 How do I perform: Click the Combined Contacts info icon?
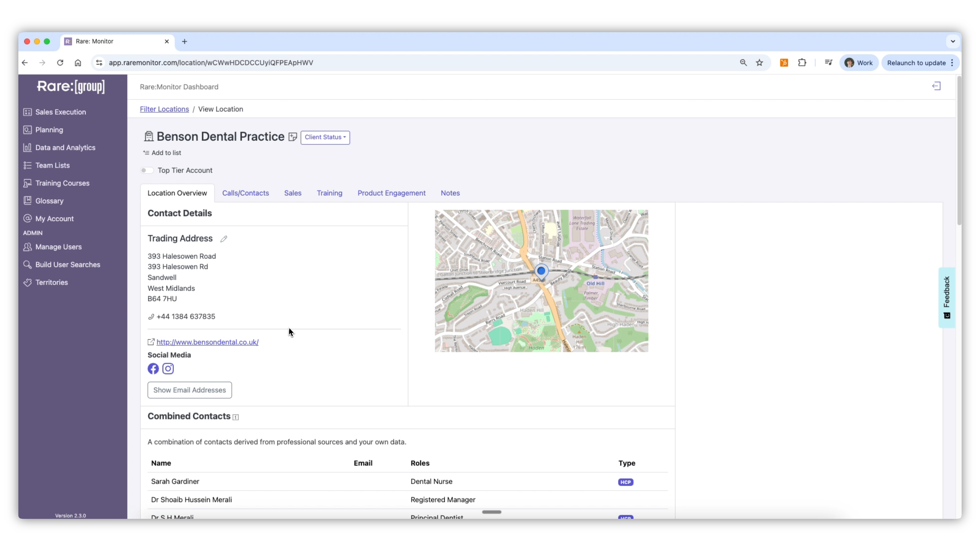pyautogui.click(x=235, y=418)
